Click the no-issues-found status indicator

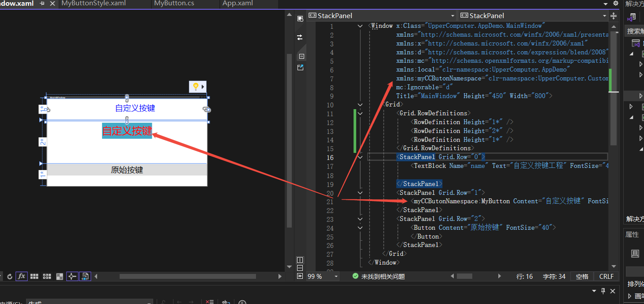click(378, 276)
